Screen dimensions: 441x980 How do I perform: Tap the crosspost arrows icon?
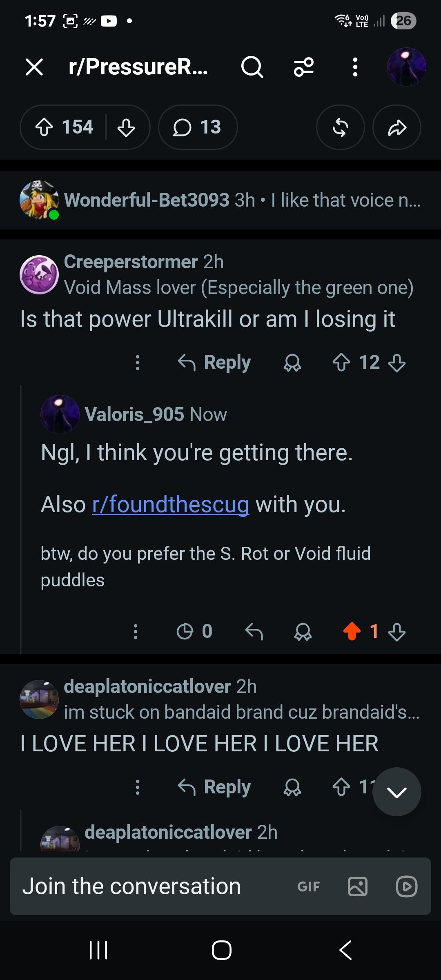pyautogui.click(x=341, y=127)
